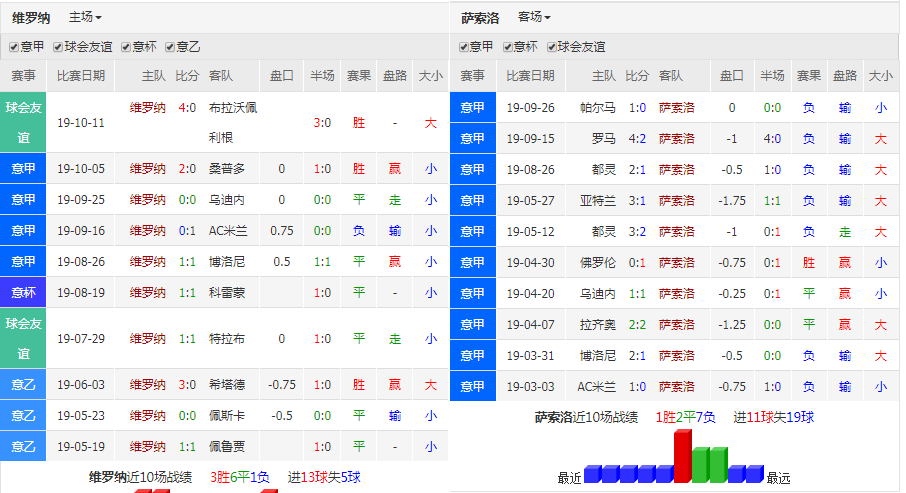Click the 走 indicator in 19-05-12 都灵 row
Viewport: 906px width, 493px height.
(845, 232)
